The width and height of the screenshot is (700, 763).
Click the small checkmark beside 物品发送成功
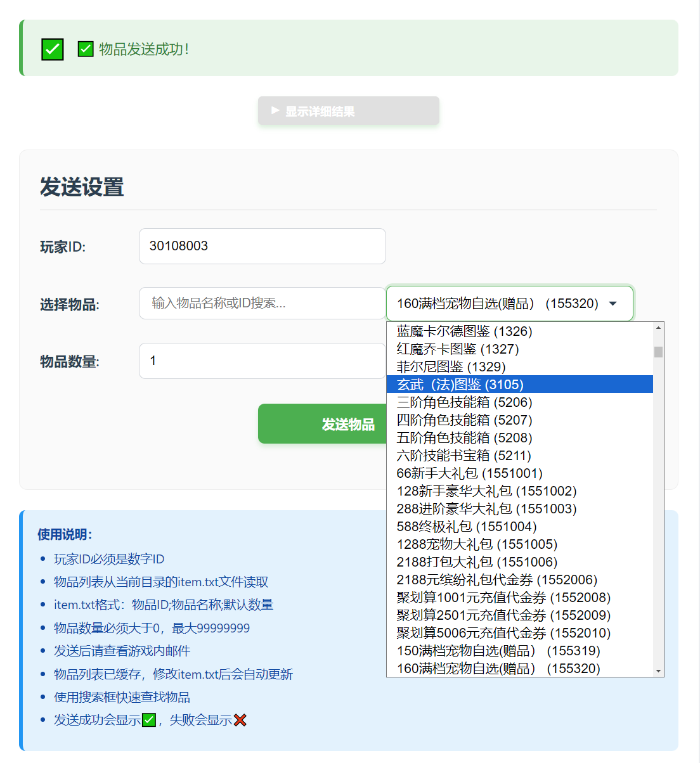86,49
